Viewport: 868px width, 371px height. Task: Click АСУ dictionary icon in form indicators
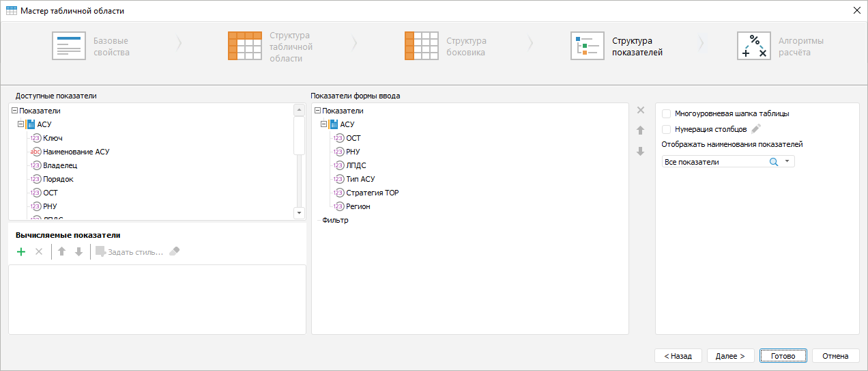333,124
